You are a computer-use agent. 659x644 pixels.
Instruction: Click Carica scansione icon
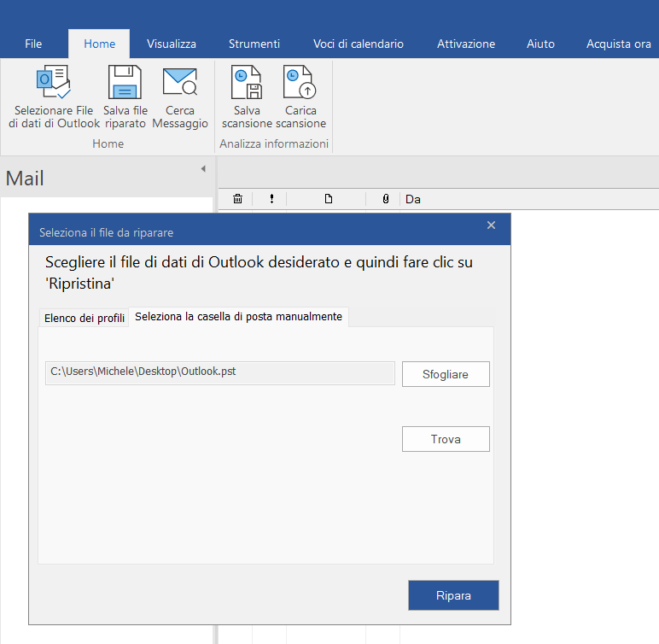click(x=300, y=82)
